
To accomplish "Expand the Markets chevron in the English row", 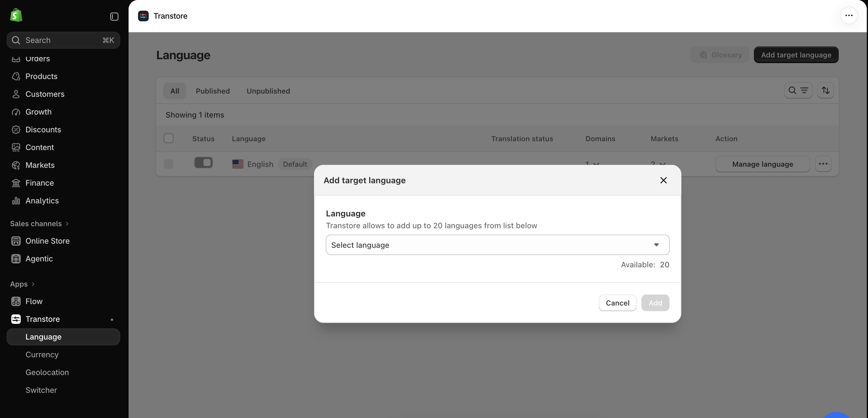I will tap(662, 164).
